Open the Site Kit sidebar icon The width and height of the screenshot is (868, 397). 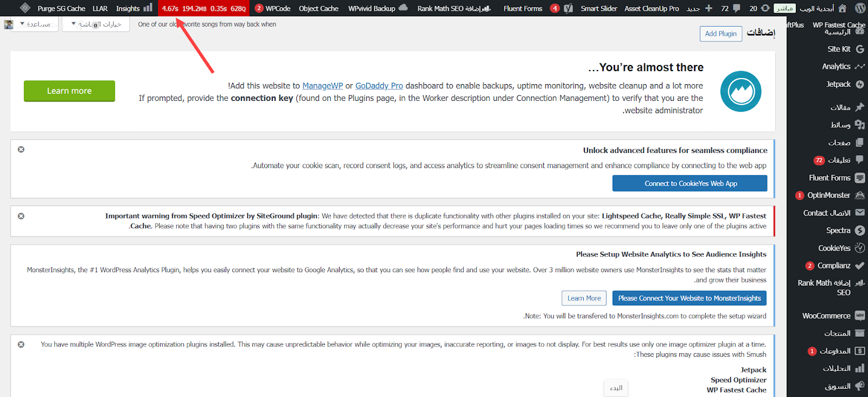(x=860, y=49)
